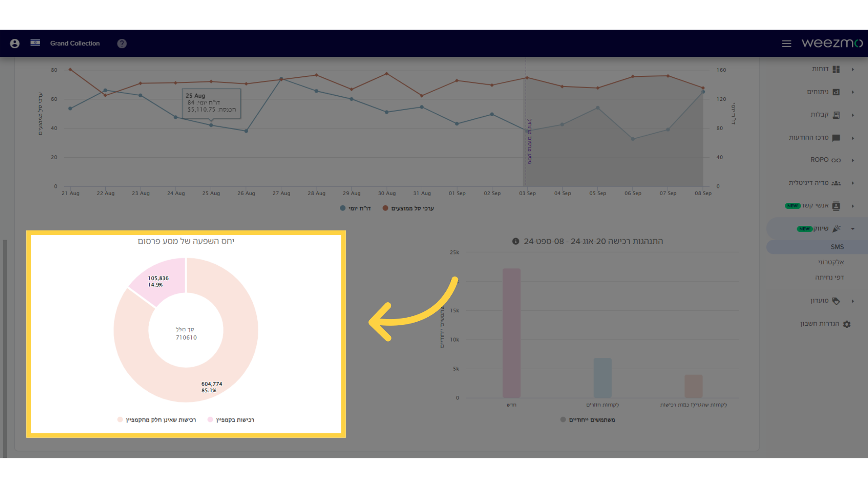Toggle the ערכי סל ממוצעים legend series
The image size is (868, 488).
click(408, 208)
